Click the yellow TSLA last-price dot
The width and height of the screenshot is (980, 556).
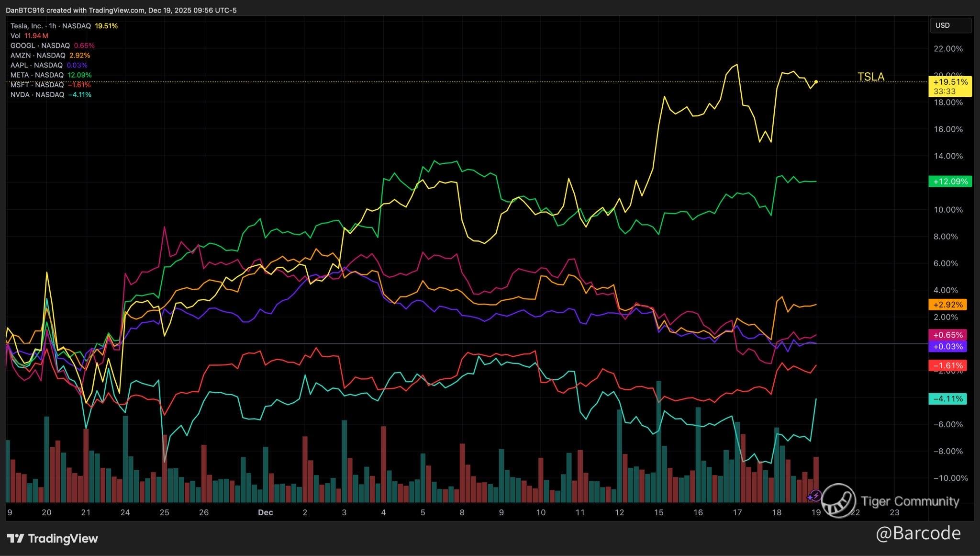coord(816,82)
